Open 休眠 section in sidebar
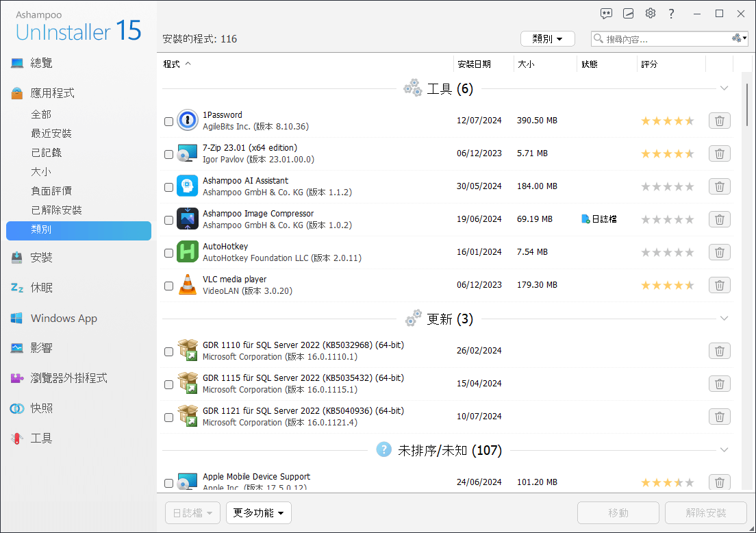 pos(42,288)
